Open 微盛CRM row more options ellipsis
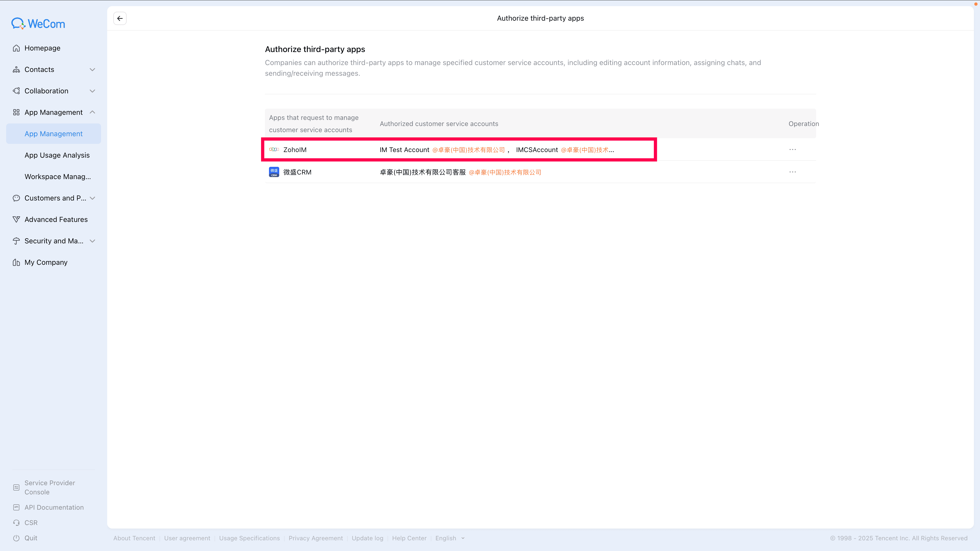 point(792,172)
